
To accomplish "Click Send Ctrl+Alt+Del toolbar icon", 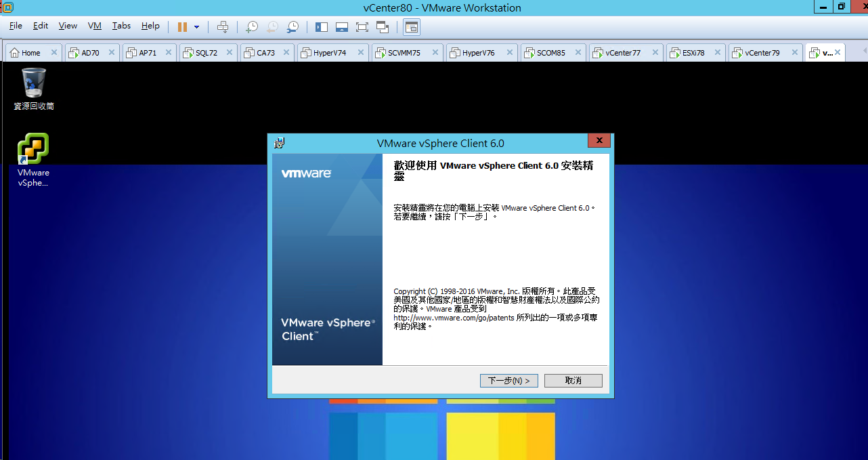I will pos(223,27).
